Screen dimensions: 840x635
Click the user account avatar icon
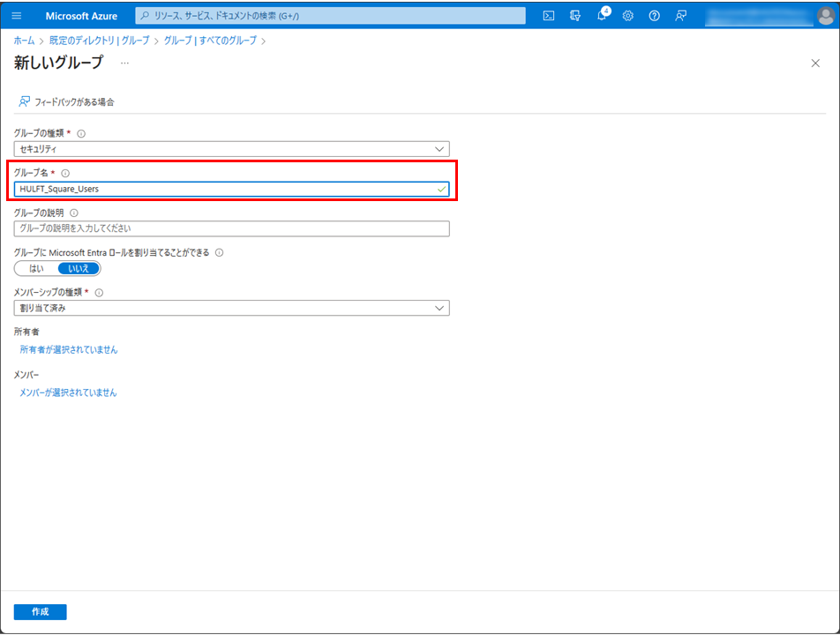824,16
